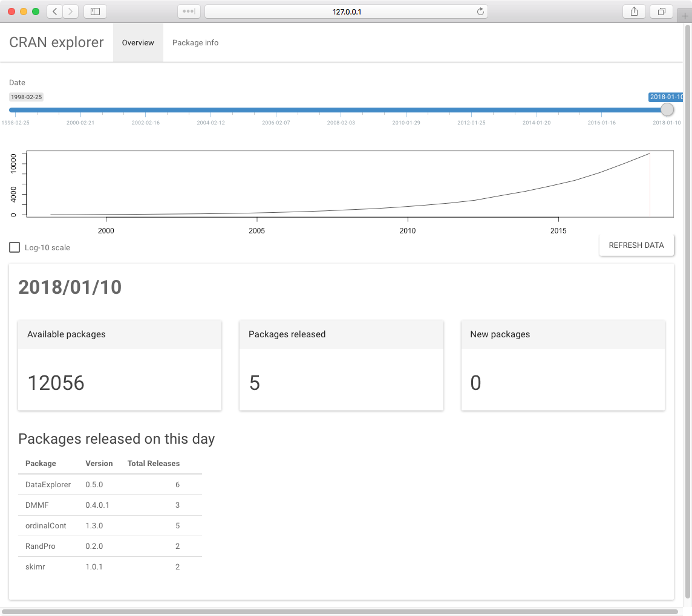Open a new tab with plus button
Viewport: 692px width, 616px height.
pyautogui.click(x=685, y=16)
